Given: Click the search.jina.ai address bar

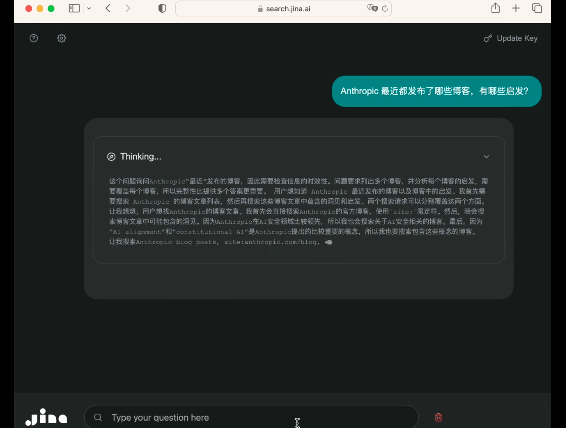Looking at the screenshot, I should point(283,9).
